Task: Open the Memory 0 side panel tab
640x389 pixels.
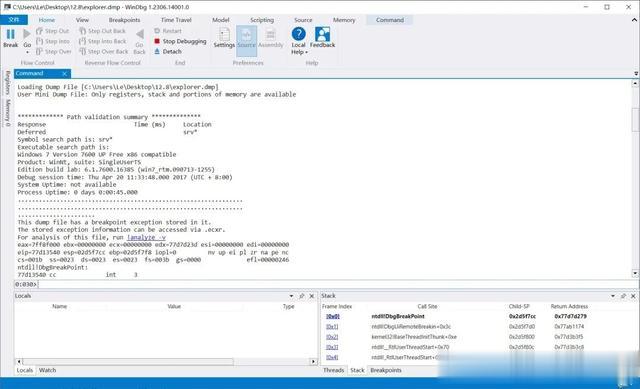Action: [x=7, y=112]
